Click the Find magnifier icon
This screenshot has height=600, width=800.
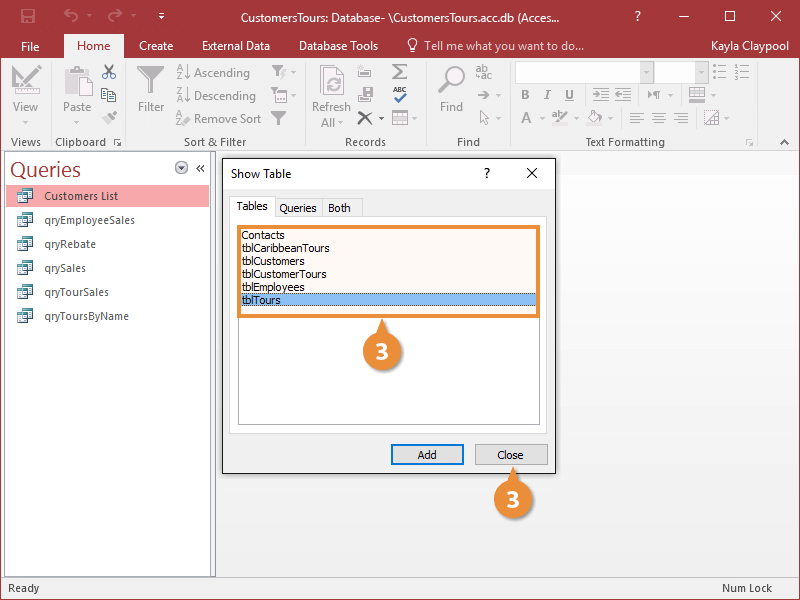(x=452, y=80)
